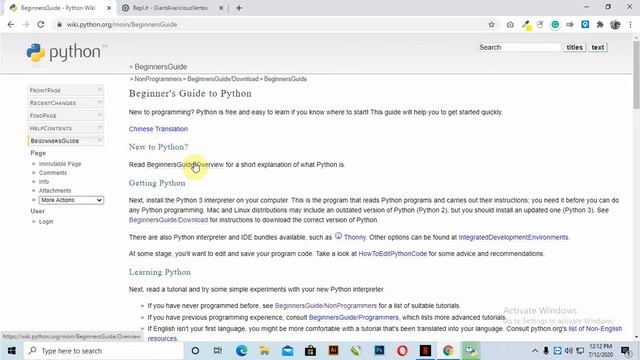This screenshot has height=360, width=640.
Task: Open Microsoft Store from the taskbar
Action: (311, 351)
